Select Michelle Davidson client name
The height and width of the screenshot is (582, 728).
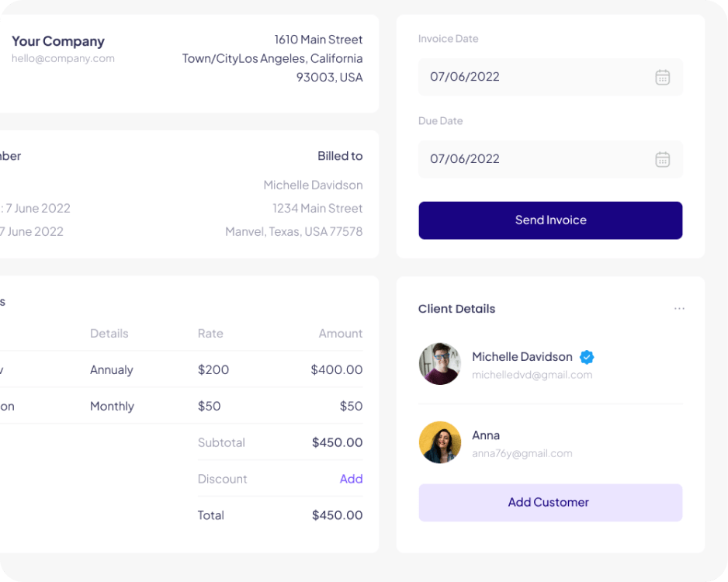522,357
